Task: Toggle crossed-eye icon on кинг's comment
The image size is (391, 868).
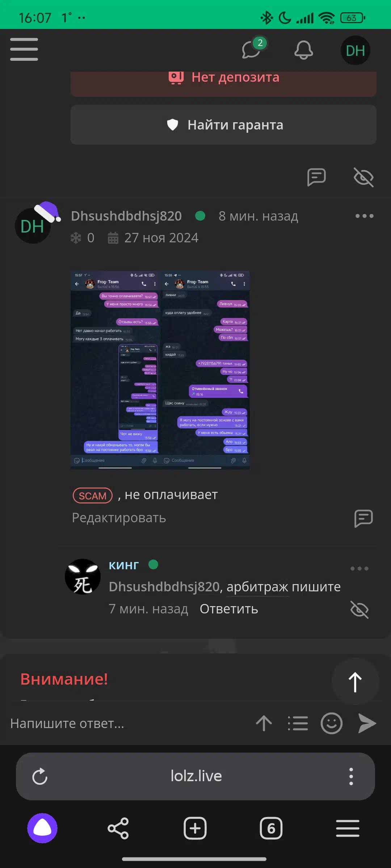Action: point(360,609)
